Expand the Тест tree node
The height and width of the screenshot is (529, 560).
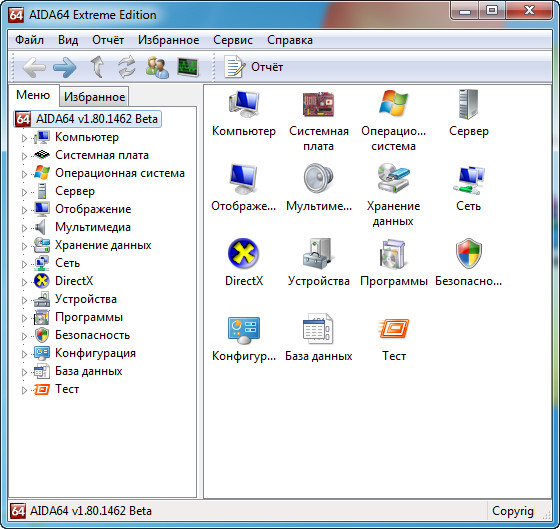(x=24, y=390)
